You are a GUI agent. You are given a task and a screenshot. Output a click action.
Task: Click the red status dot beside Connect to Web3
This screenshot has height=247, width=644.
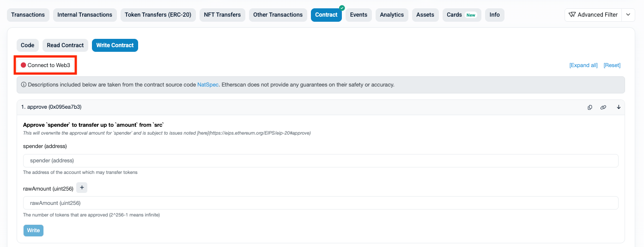(x=23, y=65)
